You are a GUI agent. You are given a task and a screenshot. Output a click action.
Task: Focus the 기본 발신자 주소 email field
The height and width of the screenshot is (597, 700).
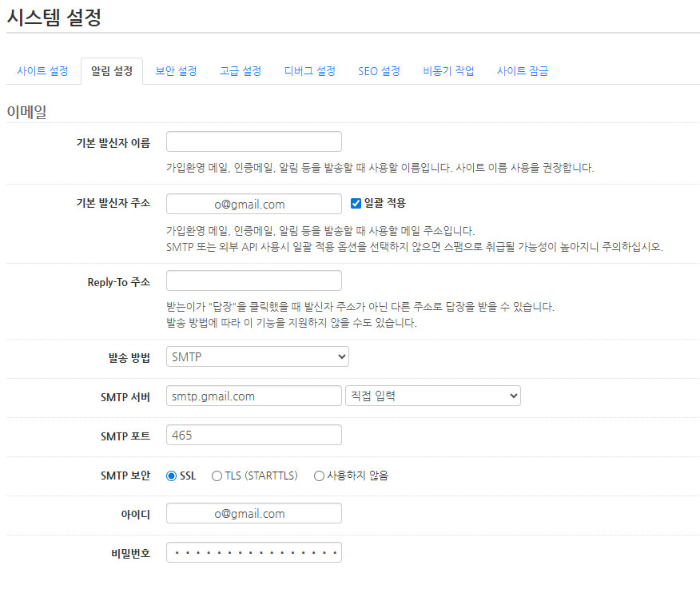pyautogui.click(x=253, y=204)
